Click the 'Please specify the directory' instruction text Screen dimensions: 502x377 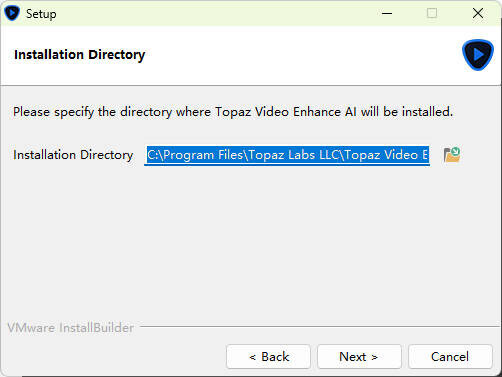click(233, 112)
